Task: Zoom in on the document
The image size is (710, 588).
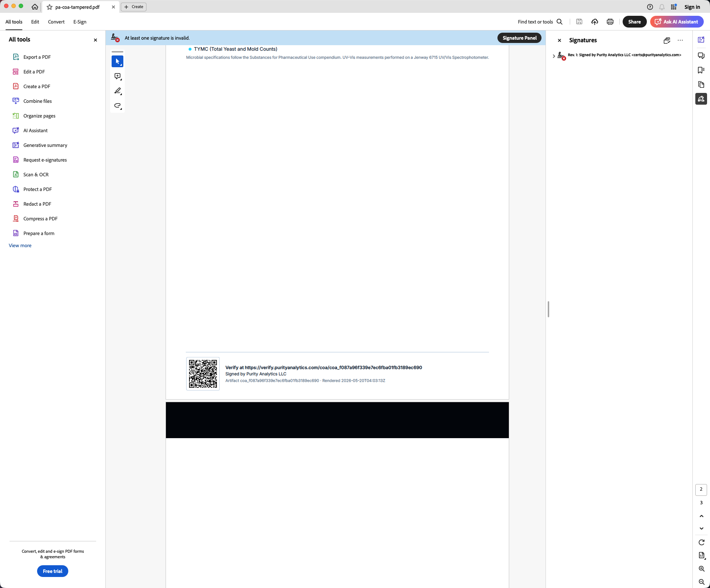Action: pyautogui.click(x=701, y=569)
